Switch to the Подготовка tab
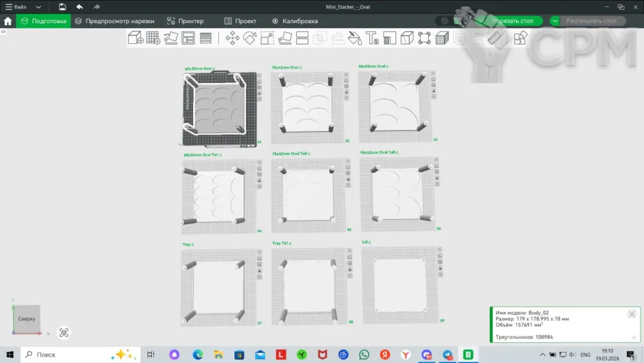The height and width of the screenshot is (363, 644). tap(44, 21)
